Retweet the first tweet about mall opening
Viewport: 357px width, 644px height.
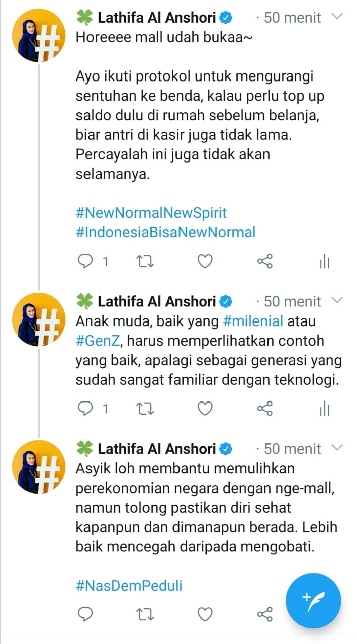click(146, 262)
